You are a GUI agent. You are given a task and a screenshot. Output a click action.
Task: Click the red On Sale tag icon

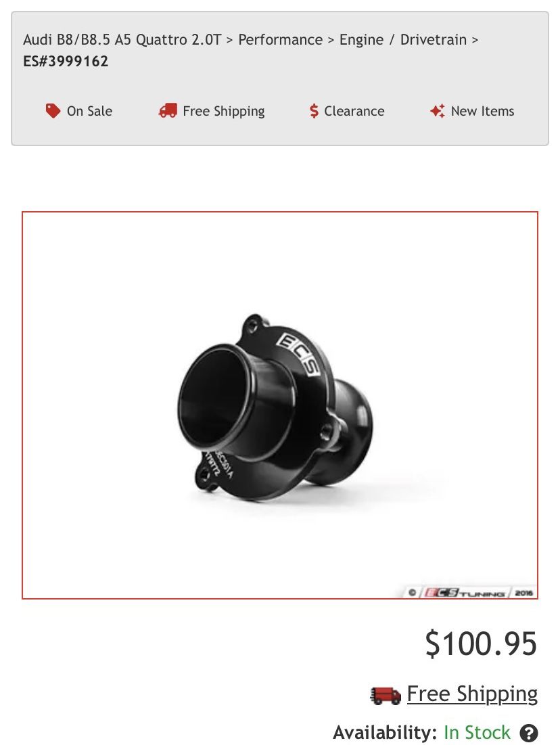pyautogui.click(x=53, y=111)
